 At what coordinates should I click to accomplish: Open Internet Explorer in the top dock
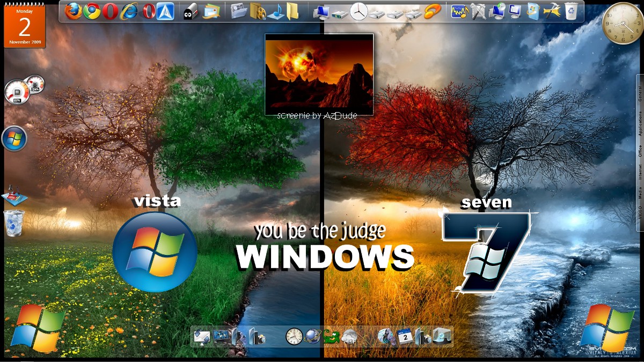(129, 11)
